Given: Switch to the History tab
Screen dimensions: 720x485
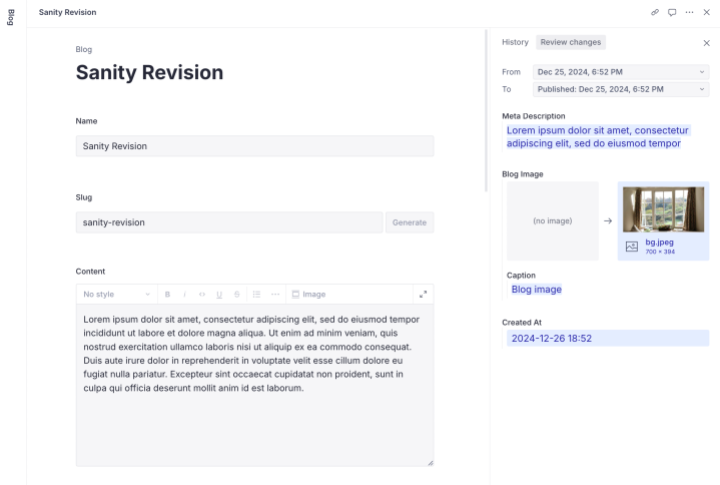Looking at the screenshot, I should [x=515, y=42].
